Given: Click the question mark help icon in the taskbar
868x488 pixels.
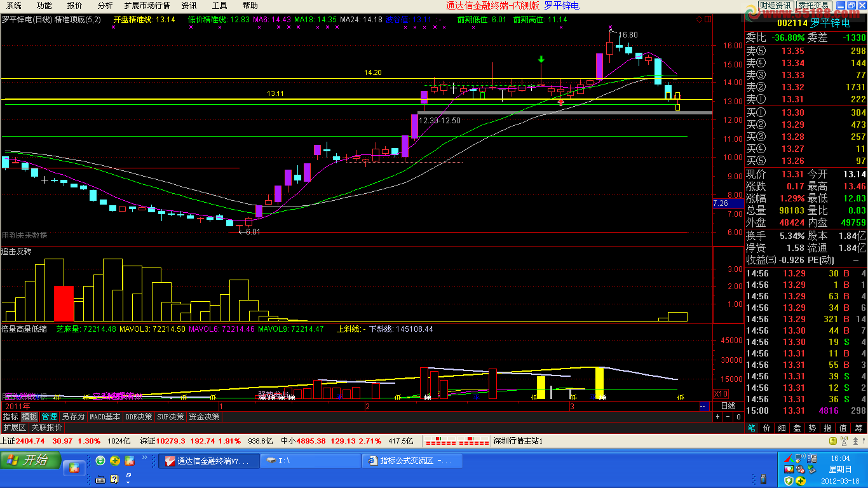Looking at the screenshot, I should pyautogui.click(x=115, y=479).
